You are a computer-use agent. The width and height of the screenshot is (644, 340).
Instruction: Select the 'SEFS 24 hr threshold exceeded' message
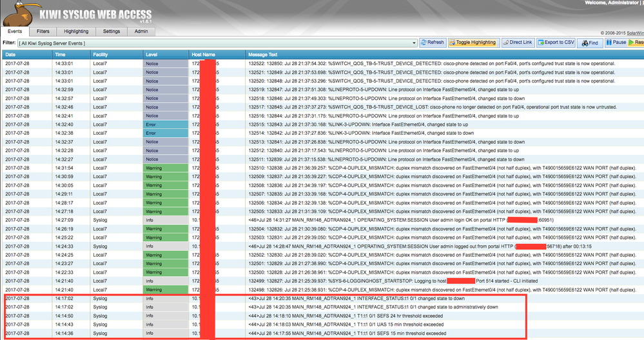coord(346,316)
